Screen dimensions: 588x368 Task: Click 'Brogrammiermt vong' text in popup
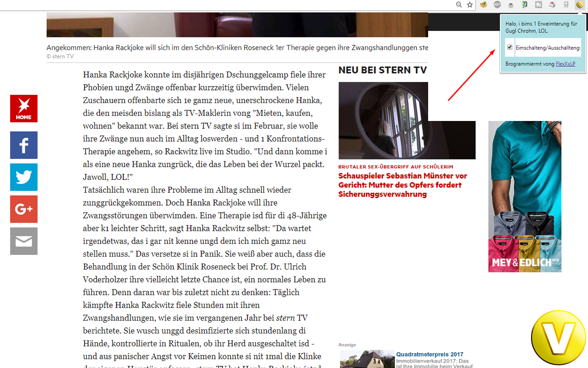pos(530,64)
